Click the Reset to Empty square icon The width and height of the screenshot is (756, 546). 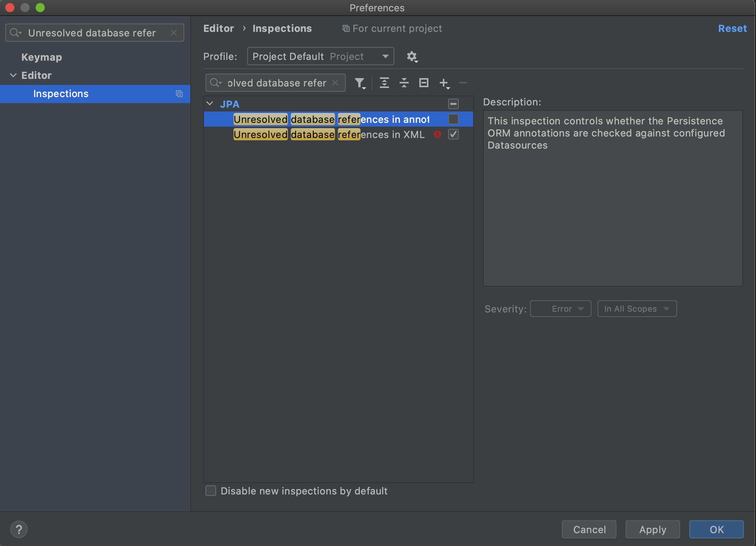(x=423, y=83)
